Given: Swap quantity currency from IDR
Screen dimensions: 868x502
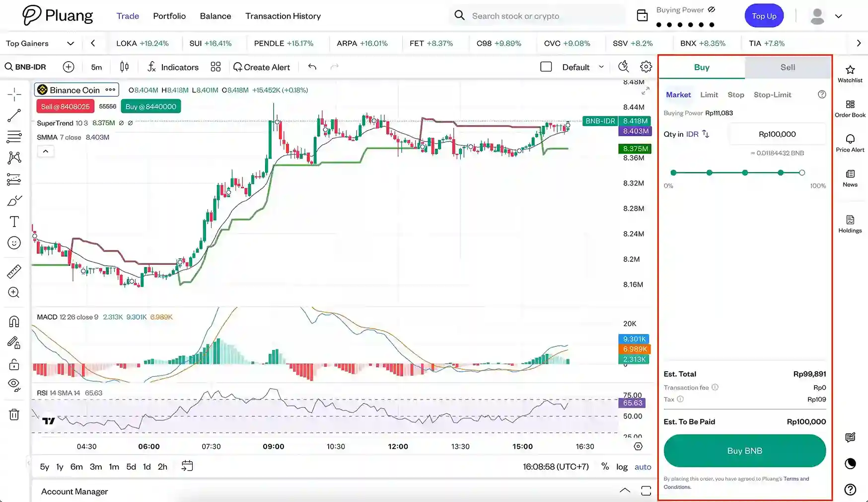Looking at the screenshot, I should (705, 134).
